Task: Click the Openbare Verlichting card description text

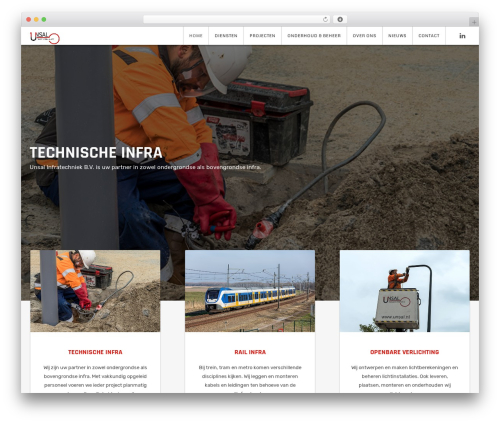Action: (405, 379)
